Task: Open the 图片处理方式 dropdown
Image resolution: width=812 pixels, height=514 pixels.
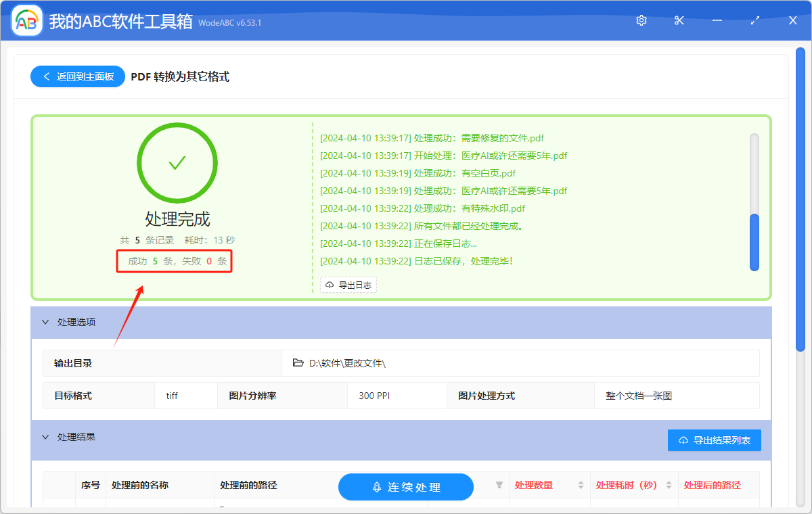Action: coord(676,395)
